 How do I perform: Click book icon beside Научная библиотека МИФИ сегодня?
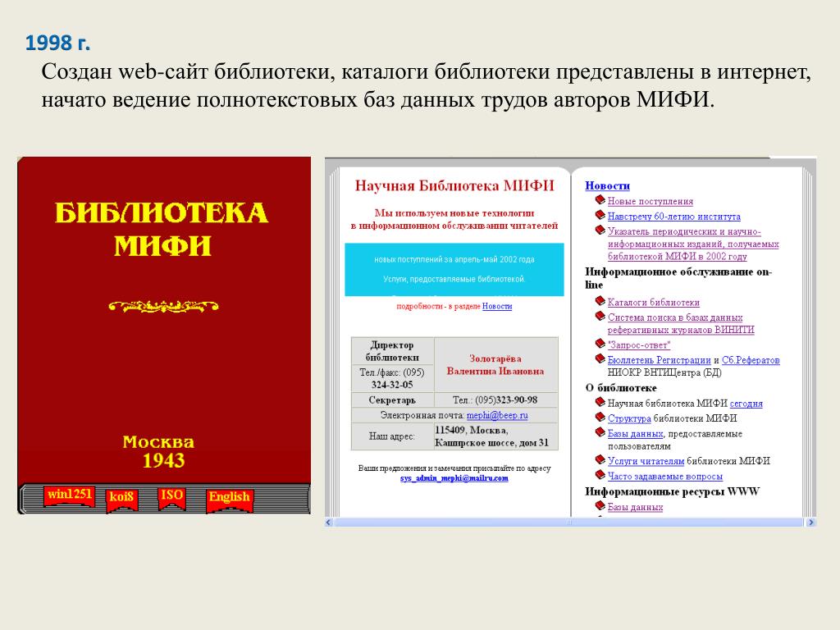click(600, 402)
